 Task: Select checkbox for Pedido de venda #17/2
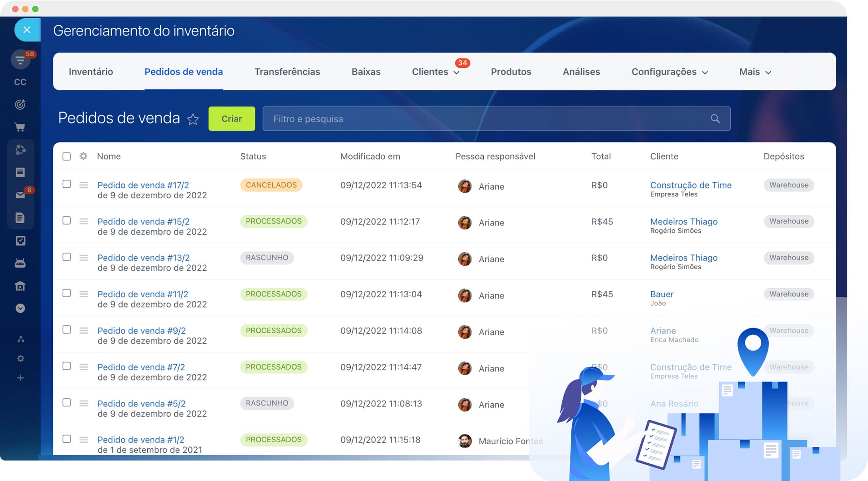click(x=67, y=184)
